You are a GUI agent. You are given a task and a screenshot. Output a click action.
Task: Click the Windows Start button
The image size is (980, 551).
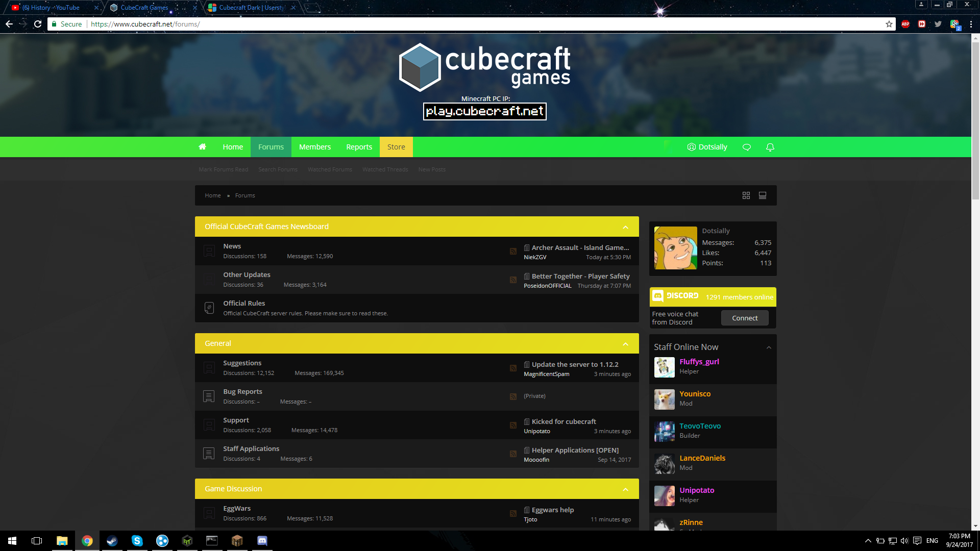pyautogui.click(x=12, y=541)
